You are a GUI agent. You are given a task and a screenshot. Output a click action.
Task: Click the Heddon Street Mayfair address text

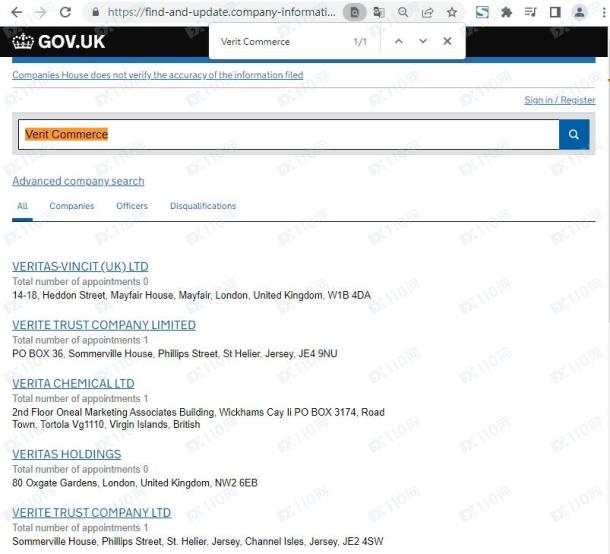click(x=191, y=295)
